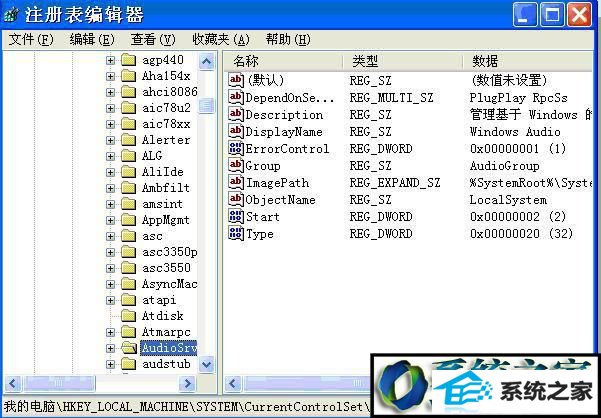Image resolution: width=601 pixels, height=418 pixels.
Task: Expand the ALG tree node
Action: point(110,156)
